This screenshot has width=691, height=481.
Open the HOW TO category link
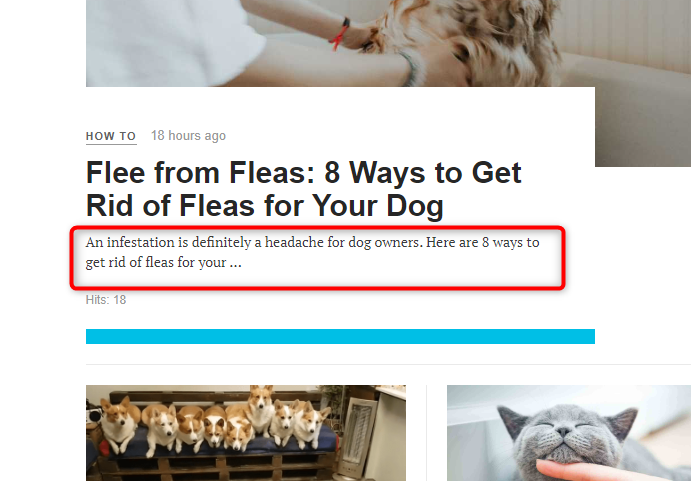click(x=111, y=136)
